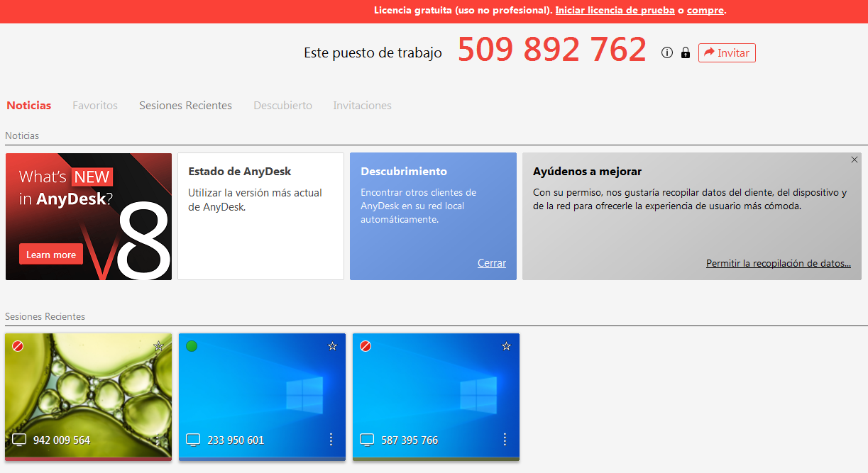Dismiss the Ayúdenos a mejorar card
This screenshot has height=473, width=868.
pos(855,160)
